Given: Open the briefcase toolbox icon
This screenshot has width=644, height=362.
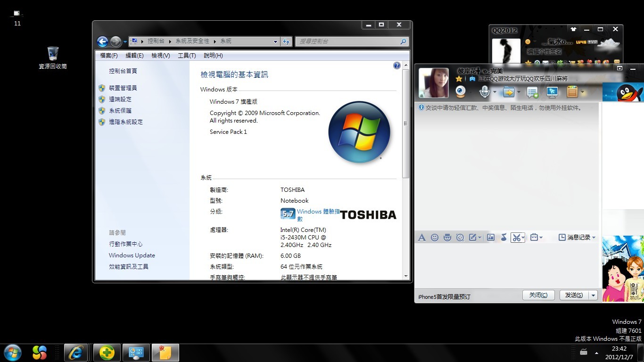Looking at the screenshot, I should (x=534, y=238).
